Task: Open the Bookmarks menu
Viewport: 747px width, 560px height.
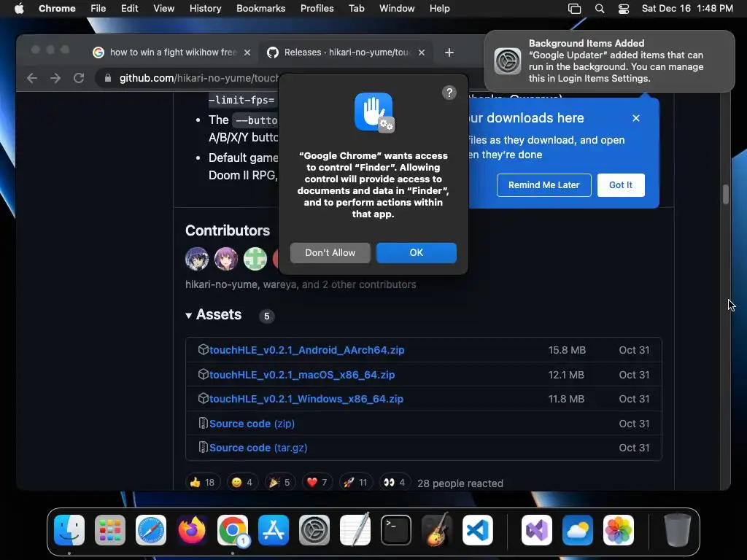Action: [260, 9]
